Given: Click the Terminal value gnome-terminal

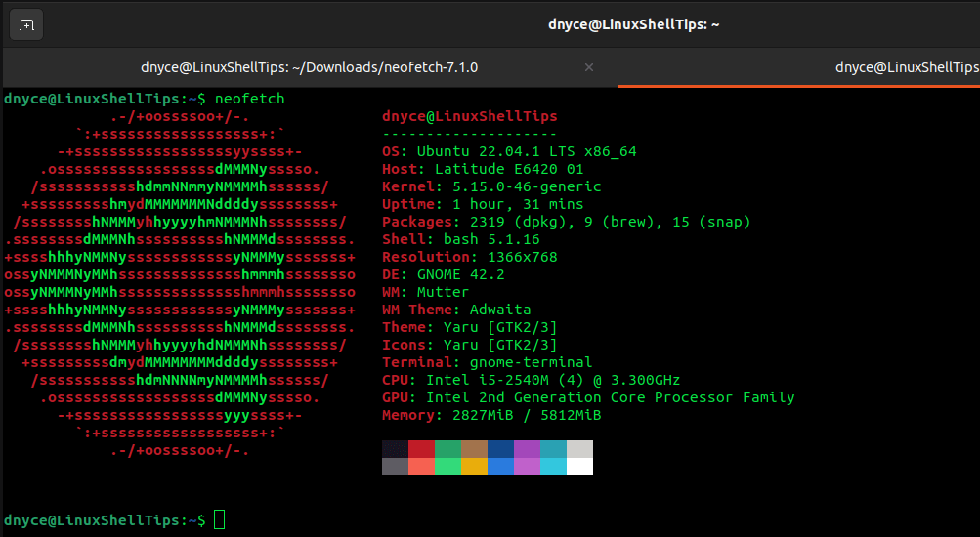Looking at the screenshot, I should click(531, 362).
